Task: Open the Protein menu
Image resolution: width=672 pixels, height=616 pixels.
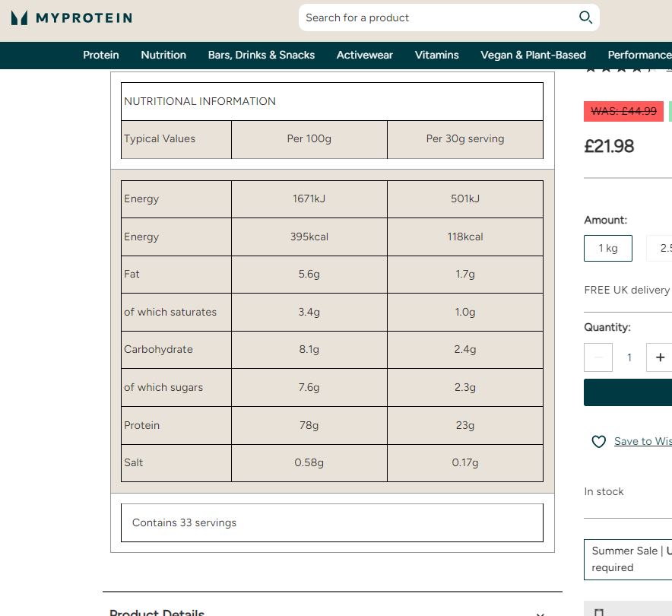Action: (100, 55)
